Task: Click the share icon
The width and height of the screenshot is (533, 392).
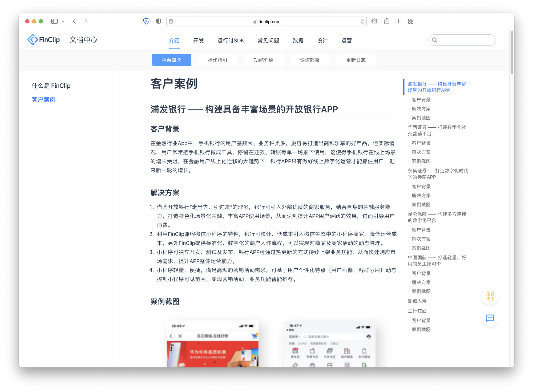Action: pyautogui.click(x=387, y=21)
